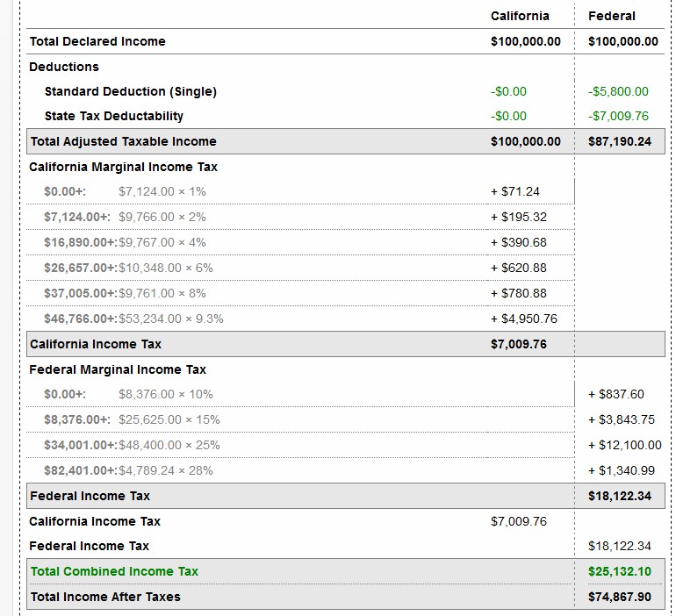Click the California Marginal Income Tax heading
Image resolution: width=676 pixels, height=616 pixels.
[123, 167]
